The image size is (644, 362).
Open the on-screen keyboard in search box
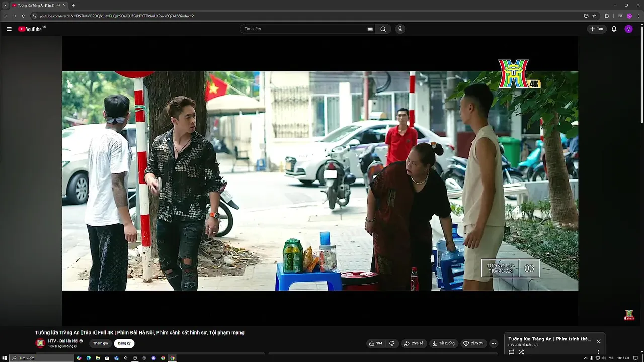click(x=370, y=29)
